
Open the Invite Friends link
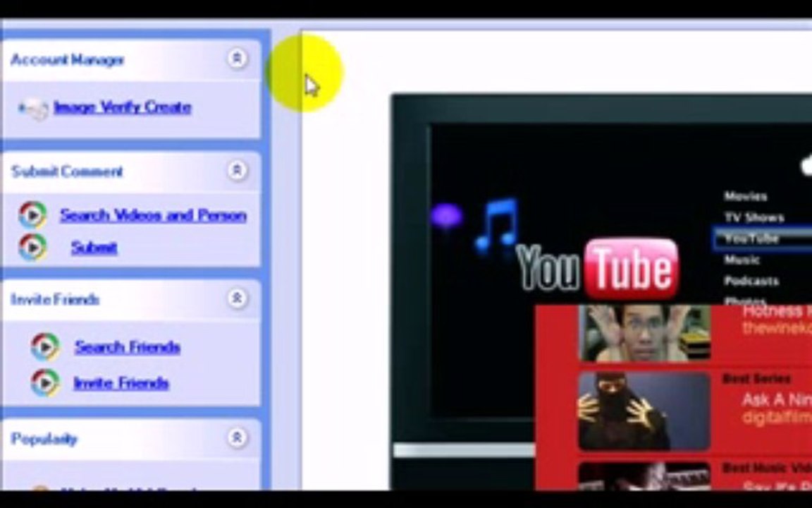121,383
